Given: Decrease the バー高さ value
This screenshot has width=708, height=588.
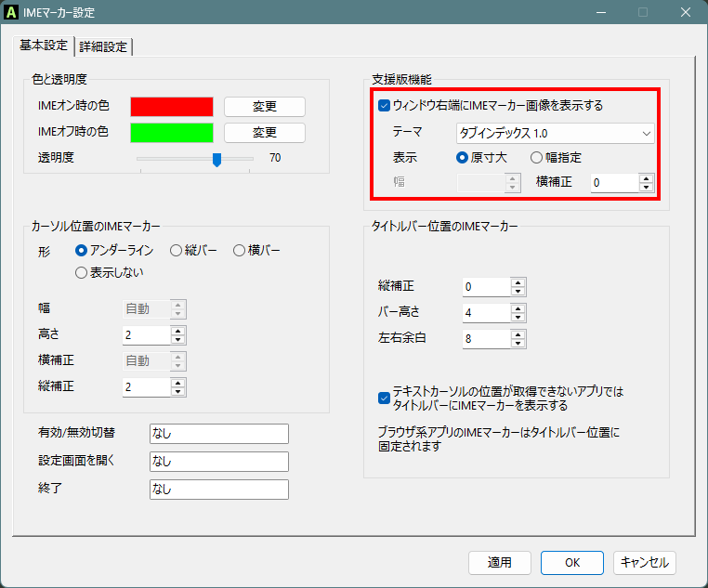Looking at the screenshot, I should (518, 318).
